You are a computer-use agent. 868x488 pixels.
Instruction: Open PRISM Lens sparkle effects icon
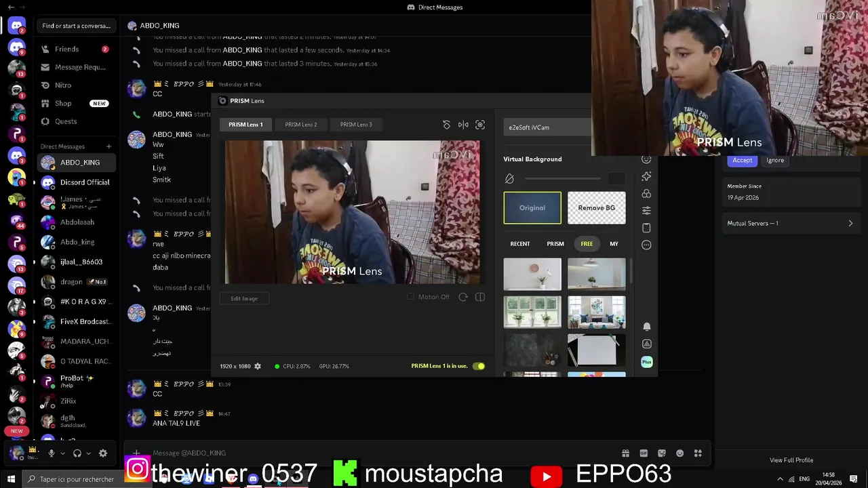(x=646, y=176)
